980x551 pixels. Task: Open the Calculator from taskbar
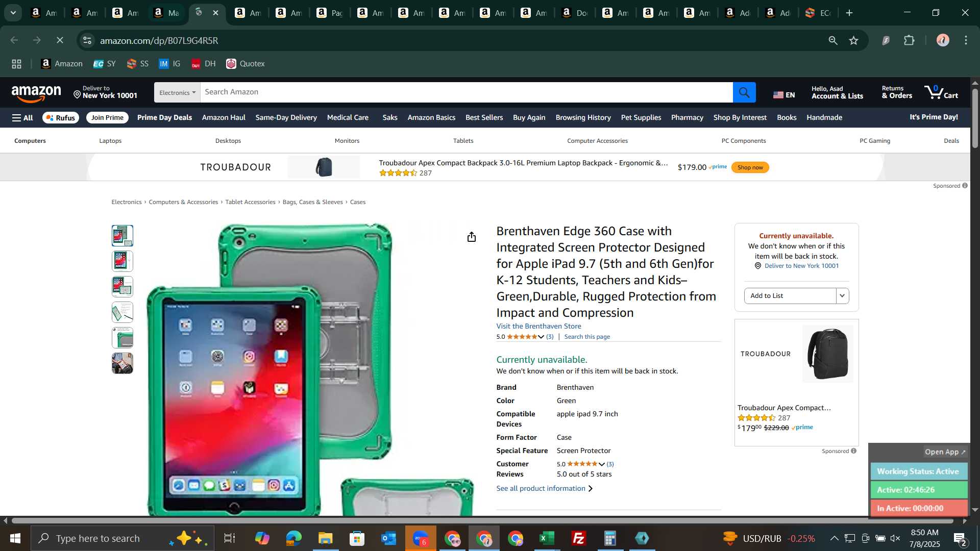[610, 538]
